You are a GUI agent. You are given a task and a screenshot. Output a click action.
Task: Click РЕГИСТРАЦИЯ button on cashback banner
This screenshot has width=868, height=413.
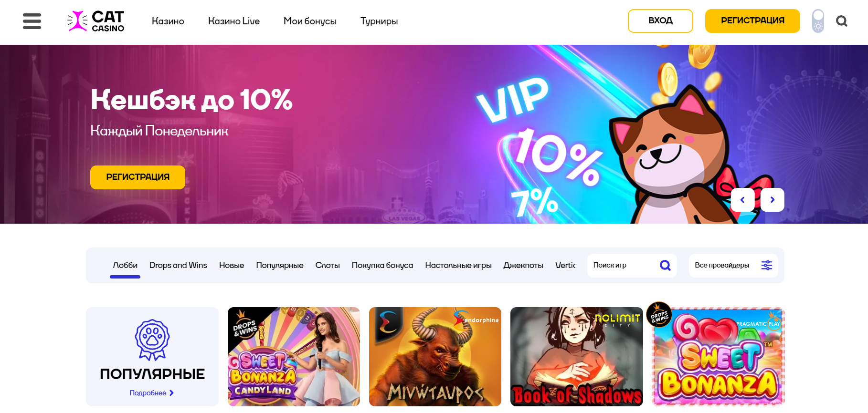point(138,177)
